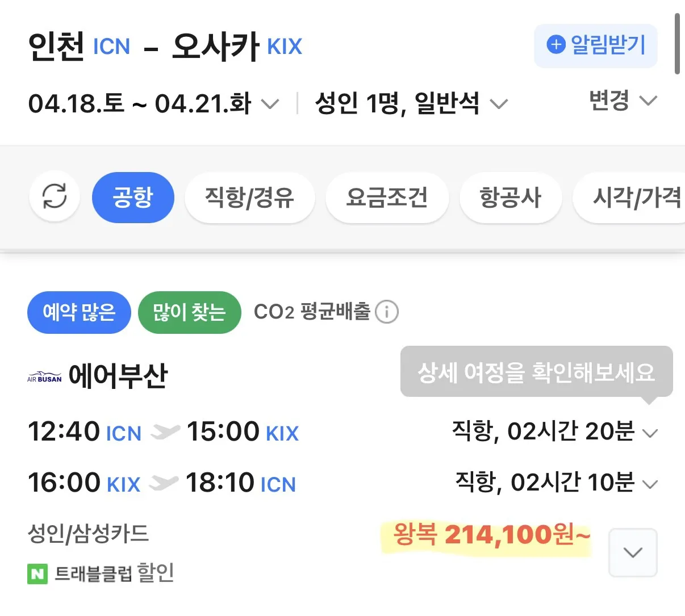Open the 직항/경유 filter tab
685x616 pixels.
tap(249, 198)
